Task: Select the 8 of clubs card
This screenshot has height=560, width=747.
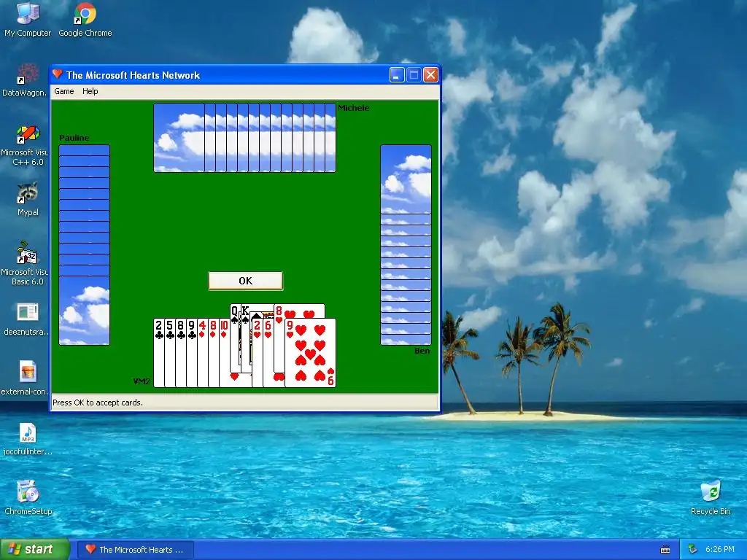Action: point(181,353)
